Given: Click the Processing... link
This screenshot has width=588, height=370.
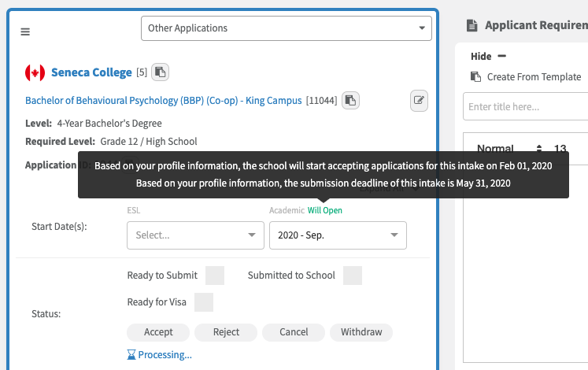Looking at the screenshot, I should pyautogui.click(x=165, y=354).
